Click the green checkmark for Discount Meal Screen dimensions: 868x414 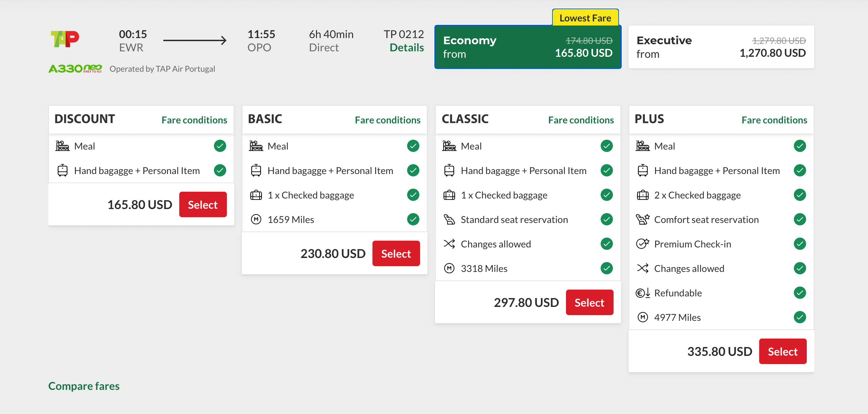pos(220,146)
